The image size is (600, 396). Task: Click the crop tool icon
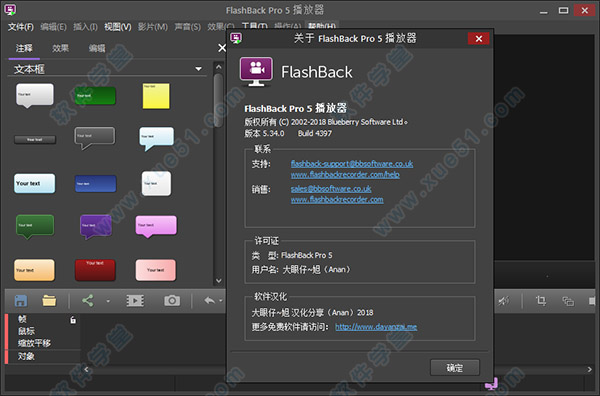point(541,301)
